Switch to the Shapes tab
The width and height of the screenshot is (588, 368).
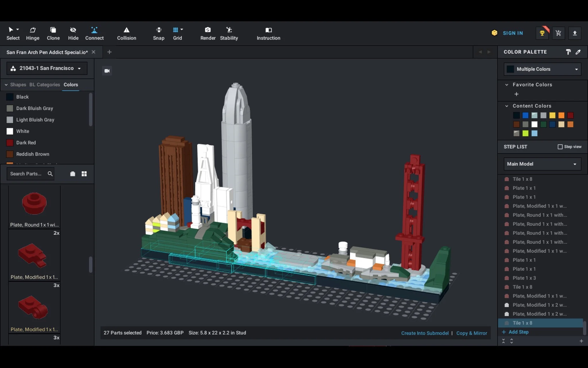point(18,85)
